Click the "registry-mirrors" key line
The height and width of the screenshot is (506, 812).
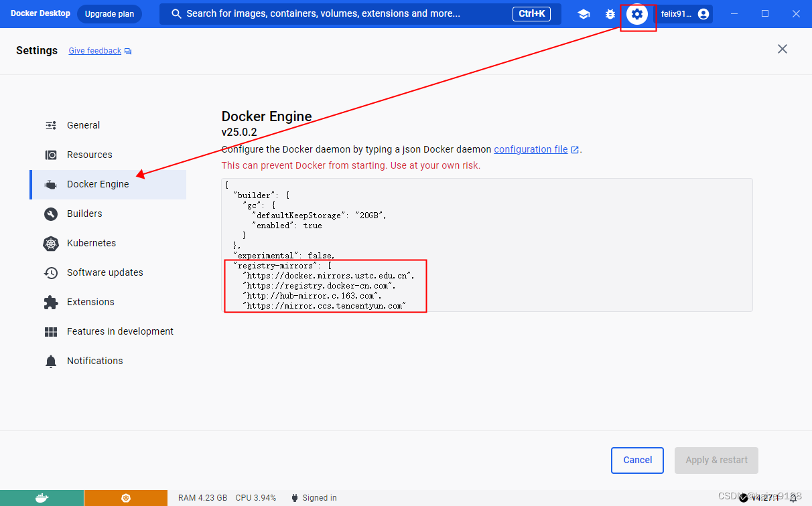pyautogui.click(x=282, y=266)
